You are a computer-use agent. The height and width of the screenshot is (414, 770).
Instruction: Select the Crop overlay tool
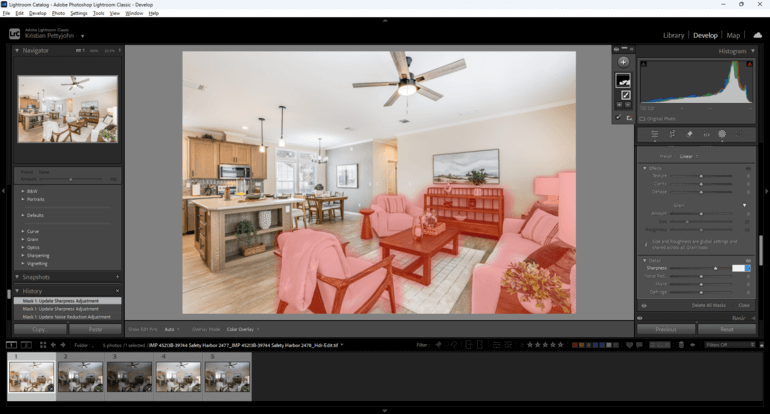671,133
